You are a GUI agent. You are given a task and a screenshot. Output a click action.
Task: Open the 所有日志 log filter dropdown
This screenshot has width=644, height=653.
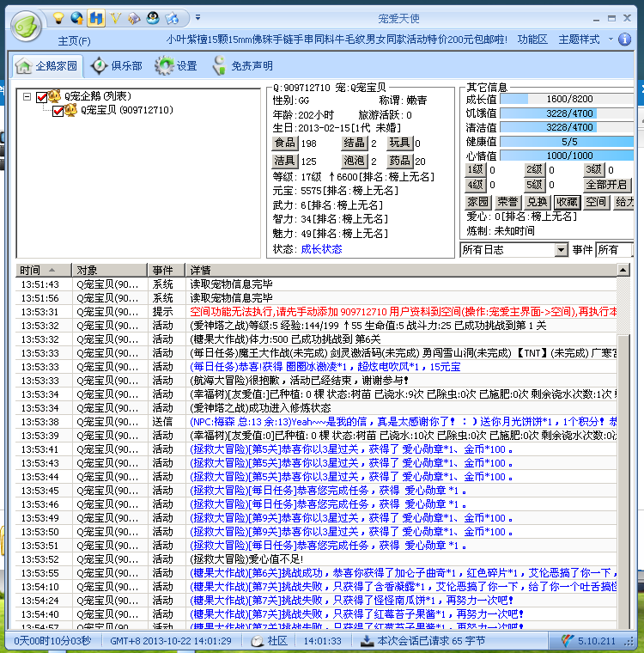click(x=561, y=250)
